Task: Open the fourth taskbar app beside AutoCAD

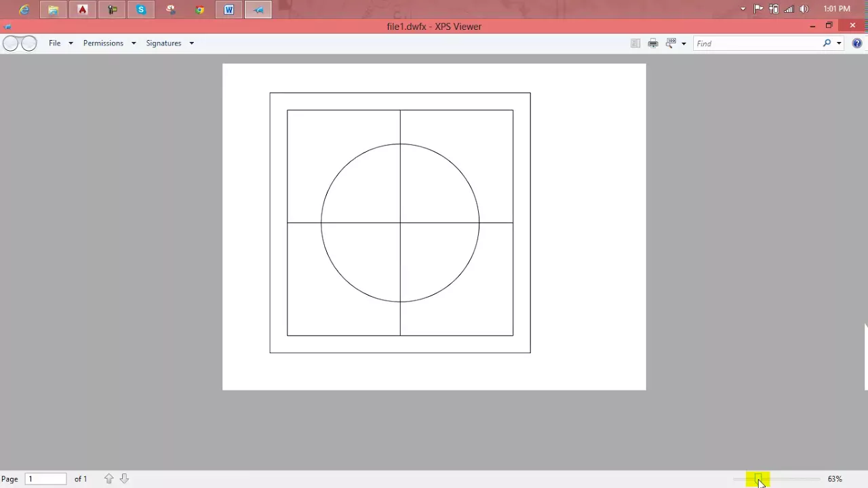Action: coord(112,9)
